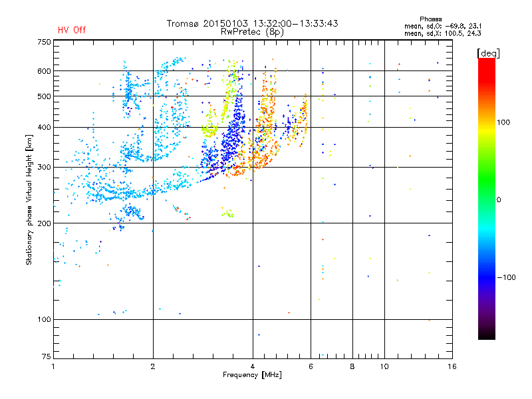Image resolution: width=532 pixels, height=399 pixels.
Task: Click the Frequency [MHz] axis label
Action: pyautogui.click(x=252, y=375)
